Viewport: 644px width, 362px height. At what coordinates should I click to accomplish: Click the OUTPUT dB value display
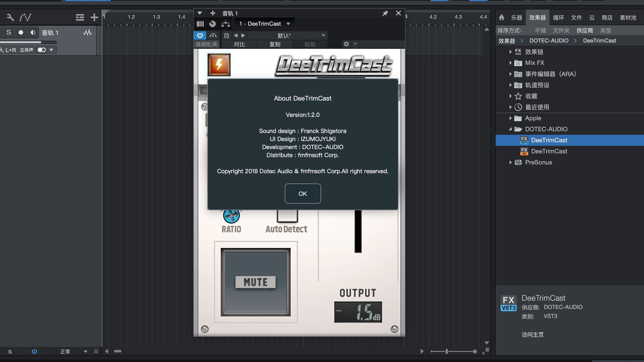click(x=358, y=312)
